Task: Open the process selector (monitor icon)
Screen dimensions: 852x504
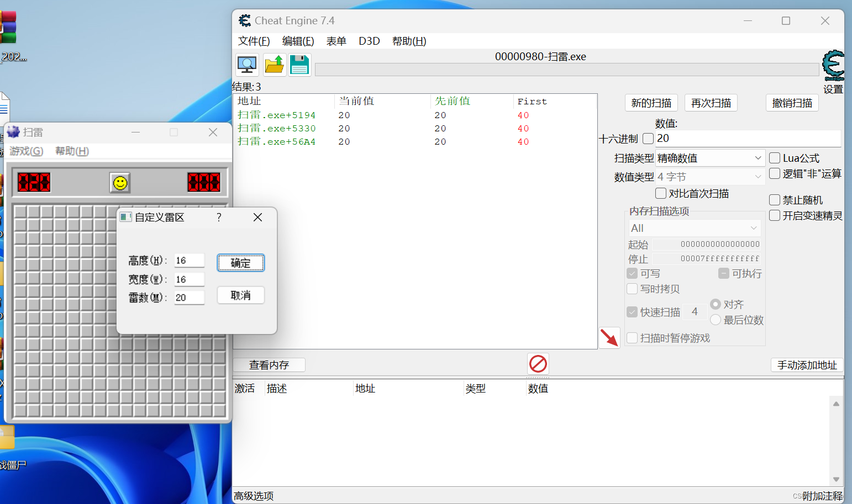Action: pyautogui.click(x=247, y=65)
